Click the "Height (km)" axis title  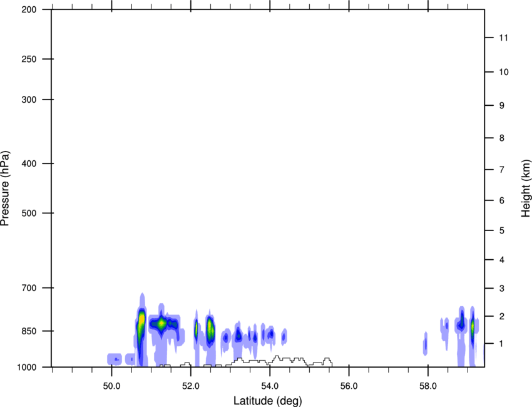point(526,188)
